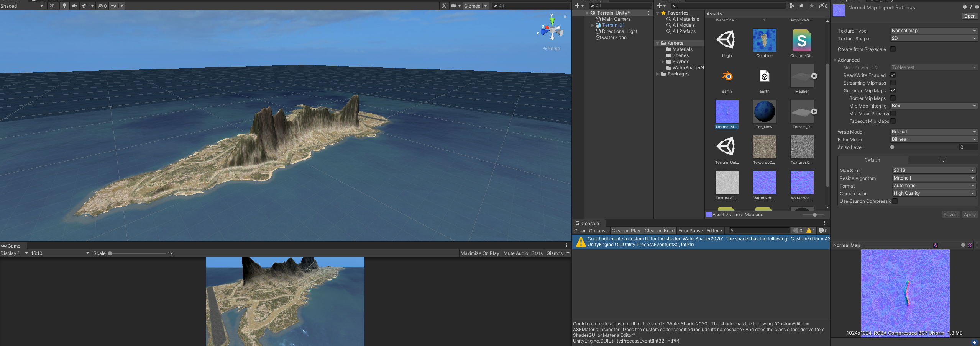Open the Console Editor dropdown menu

coord(714,231)
